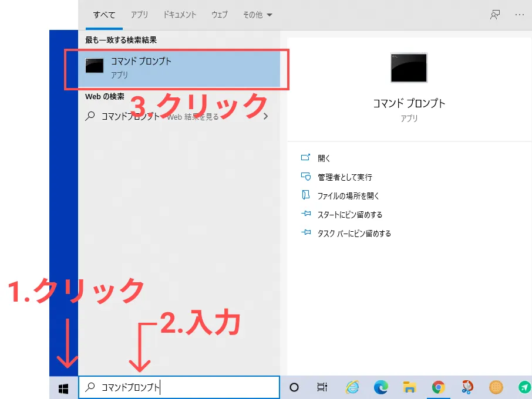
Task: Click the large Command Prompt icon in preview pane
Action: point(409,68)
